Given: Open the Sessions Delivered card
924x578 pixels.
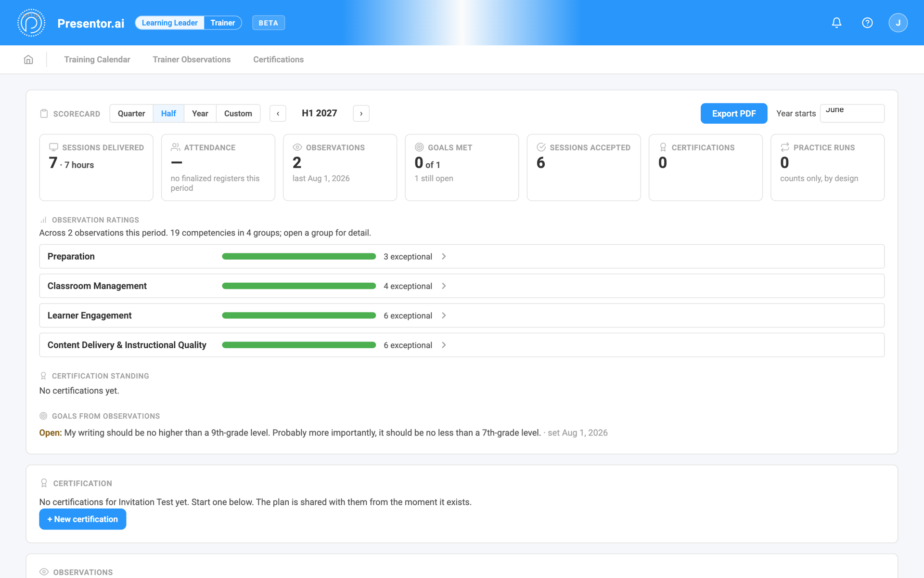Looking at the screenshot, I should pos(96,168).
